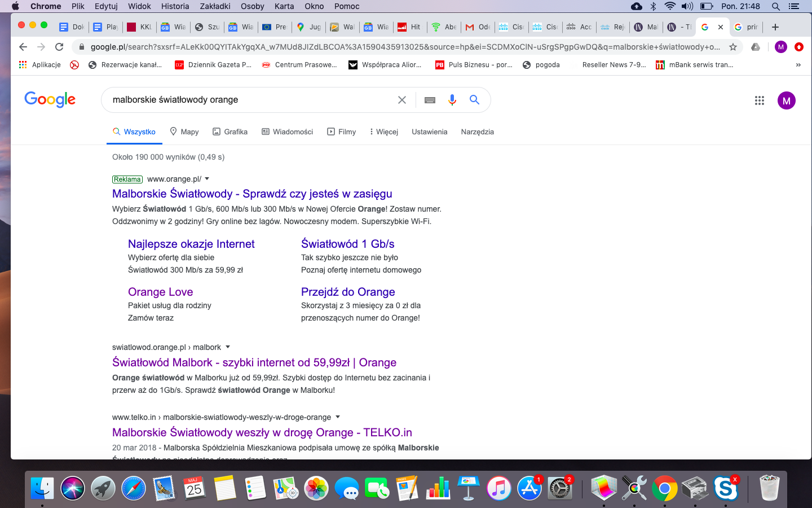Viewport: 812px width, 508px height.
Task: Go forward with the browser forward arrow
Action: (41, 47)
